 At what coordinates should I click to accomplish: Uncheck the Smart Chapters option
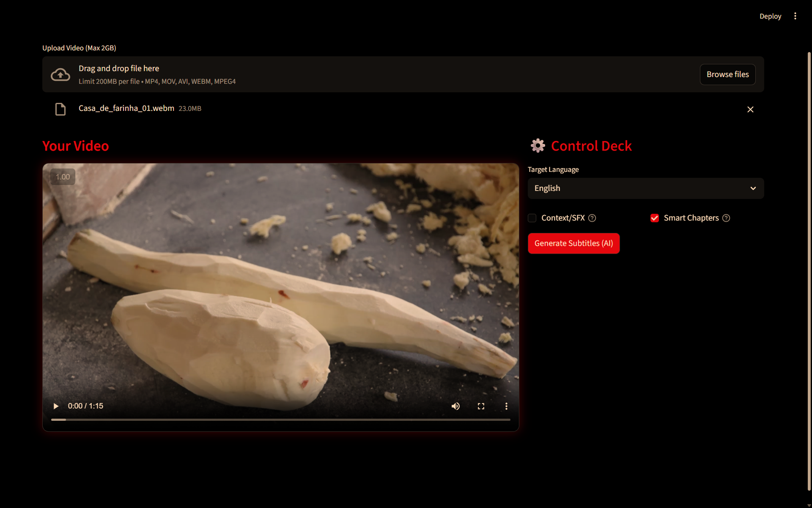pyautogui.click(x=654, y=218)
